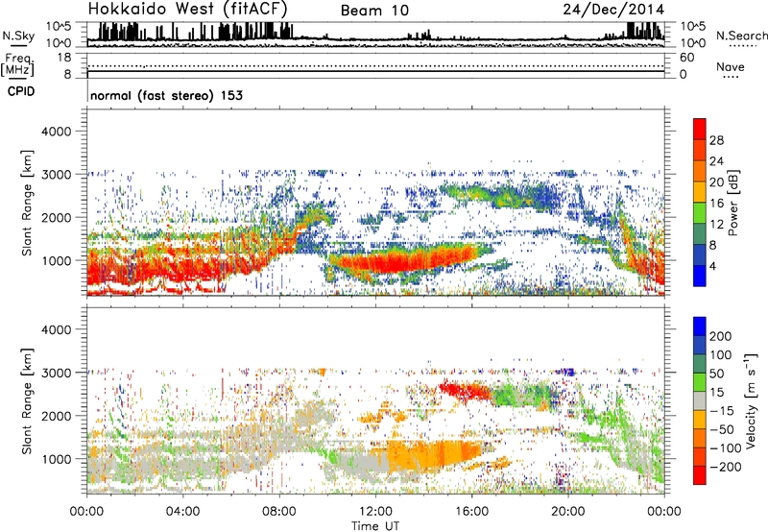Click the '4' value on Power color bar

[713, 266]
